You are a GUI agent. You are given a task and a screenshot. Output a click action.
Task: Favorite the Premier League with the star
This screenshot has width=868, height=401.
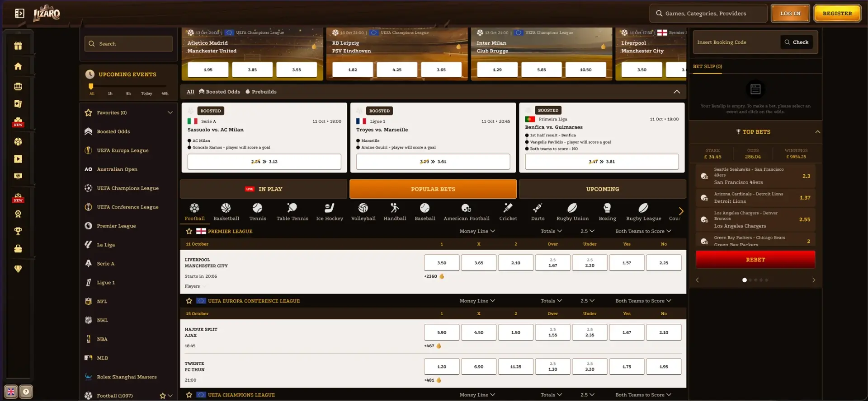pyautogui.click(x=189, y=231)
